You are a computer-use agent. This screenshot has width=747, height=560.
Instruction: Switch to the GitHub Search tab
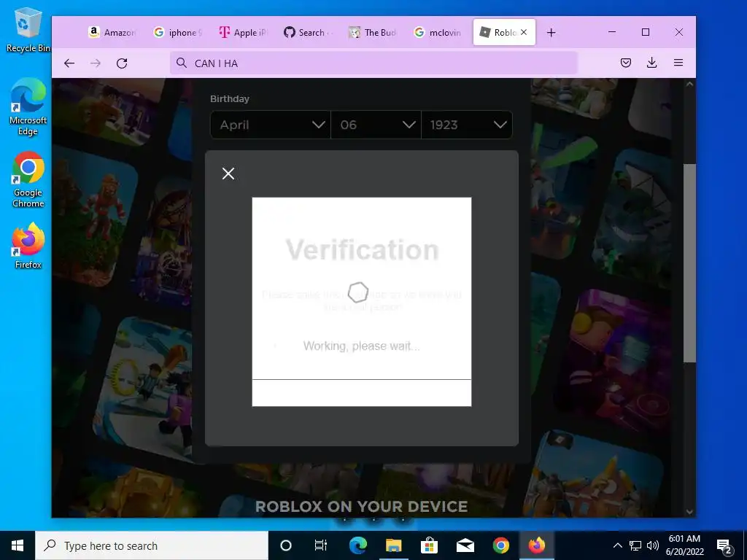pyautogui.click(x=309, y=32)
